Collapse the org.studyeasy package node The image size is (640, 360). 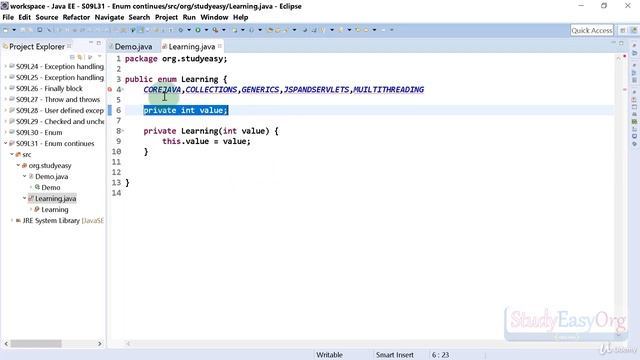18,165
